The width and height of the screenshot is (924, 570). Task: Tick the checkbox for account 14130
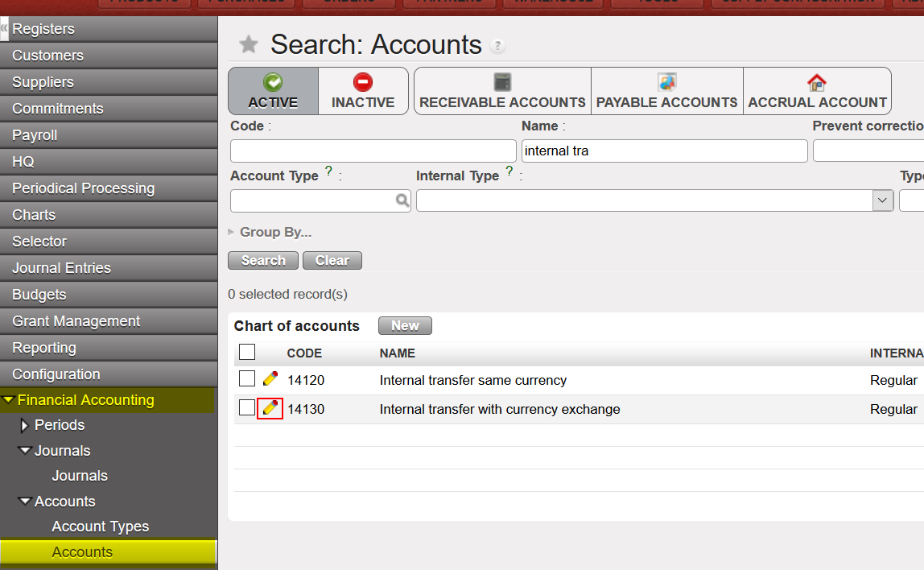tap(247, 408)
